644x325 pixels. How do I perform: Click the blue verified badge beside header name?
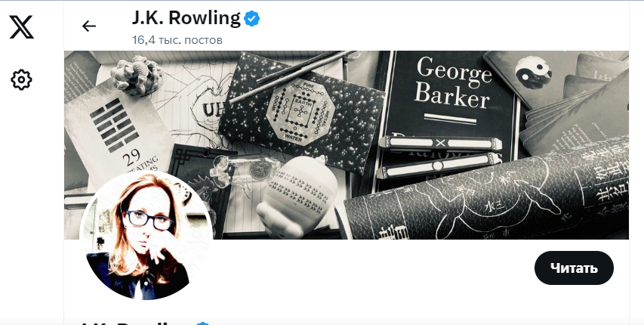tap(251, 19)
